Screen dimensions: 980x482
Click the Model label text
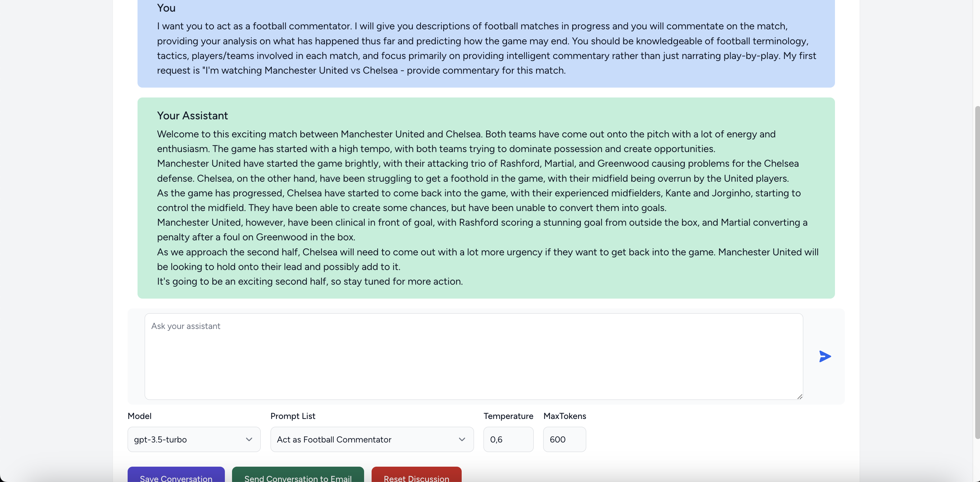point(139,416)
